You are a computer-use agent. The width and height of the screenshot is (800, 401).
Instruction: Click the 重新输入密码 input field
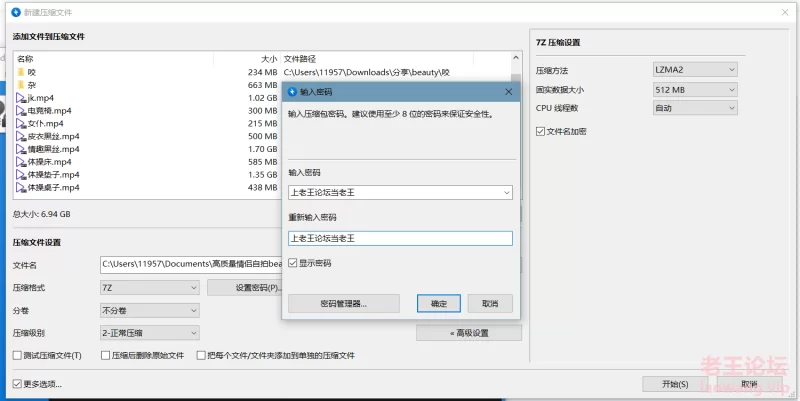pos(401,238)
